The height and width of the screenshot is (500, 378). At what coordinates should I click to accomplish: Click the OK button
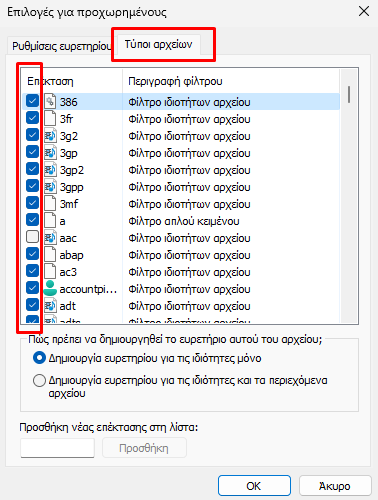(x=254, y=486)
